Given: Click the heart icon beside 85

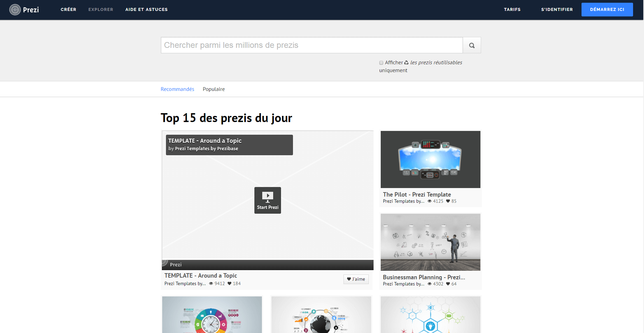Looking at the screenshot, I should (448, 201).
